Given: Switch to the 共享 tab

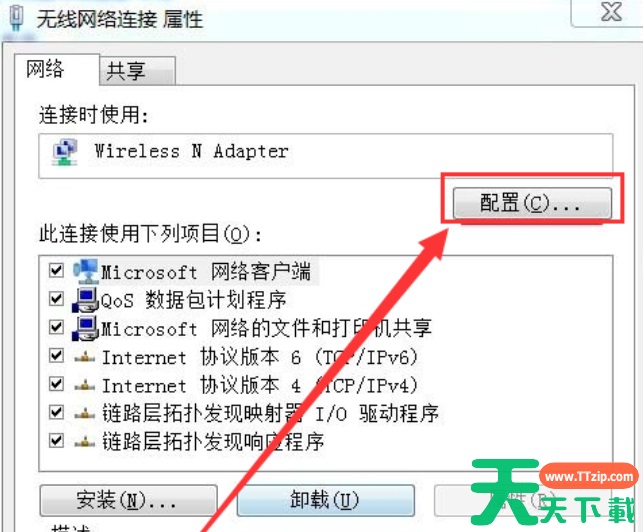Looking at the screenshot, I should point(137,71).
